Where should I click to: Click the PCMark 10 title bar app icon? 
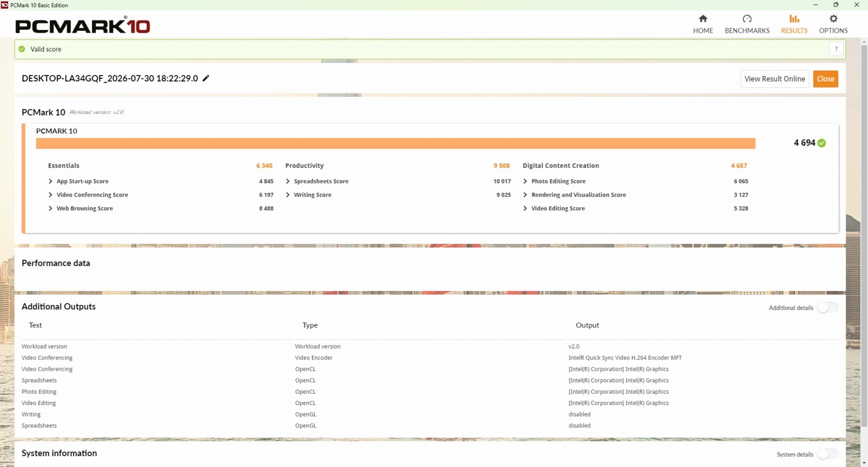(5, 5)
